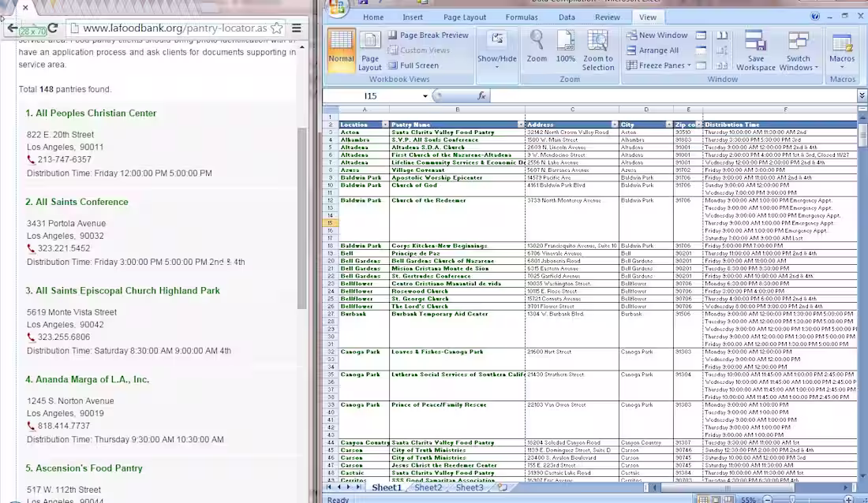Click Excel horizontal scrollbar thumb
Screen dimensions: 868x503
tap(728, 487)
